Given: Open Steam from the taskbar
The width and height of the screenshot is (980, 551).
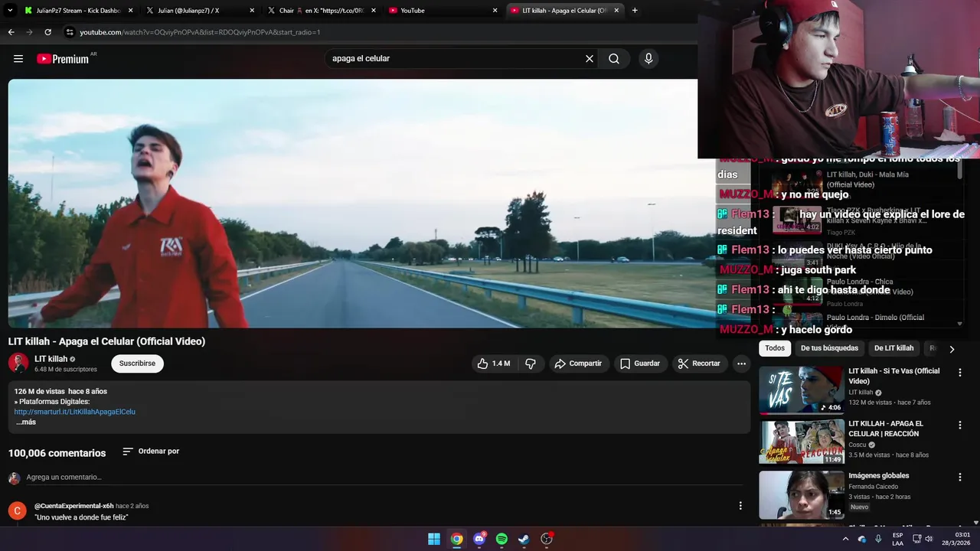Looking at the screenshot, I should 524,539.
